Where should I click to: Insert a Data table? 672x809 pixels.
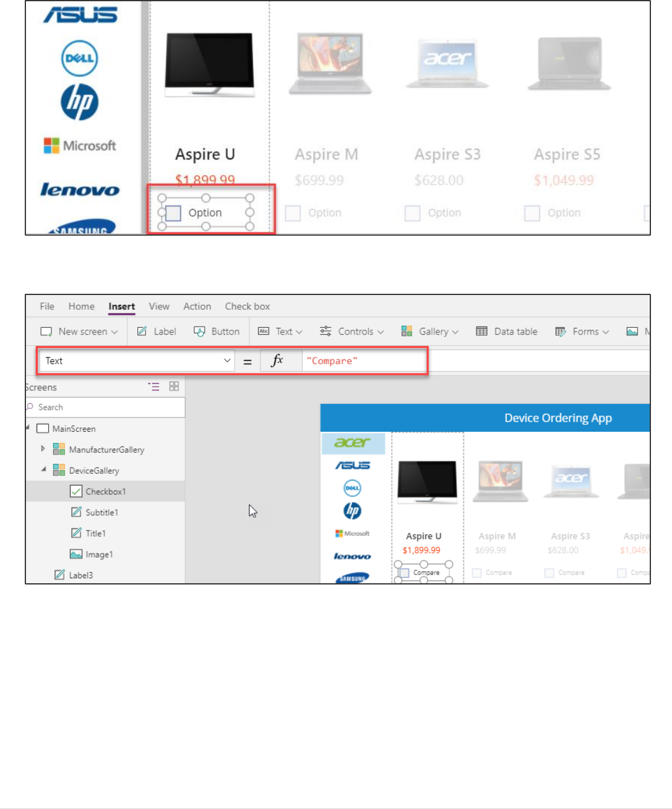coord(507,332)
